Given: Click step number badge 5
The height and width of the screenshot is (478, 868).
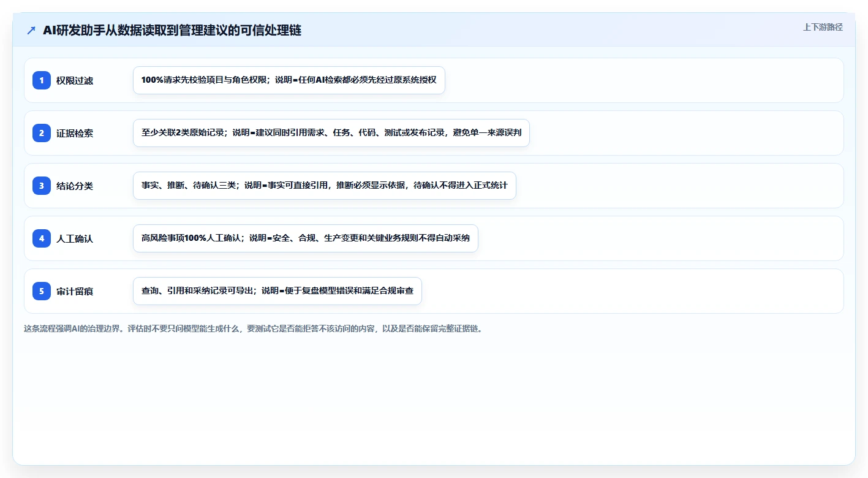Looking at the screenshot, I should [42, 291].
